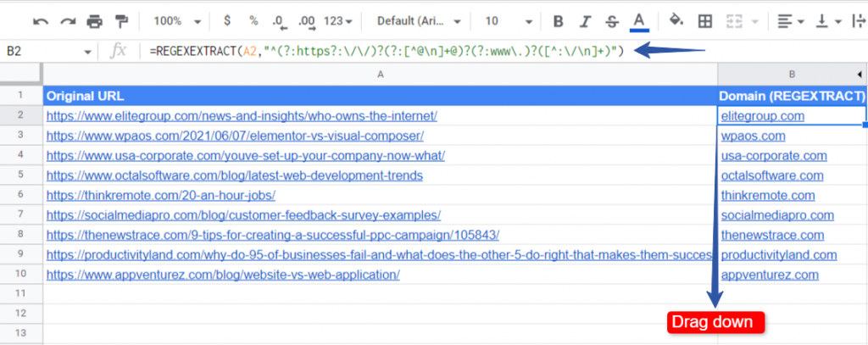Apply percent format icon
Screen dimensions: 868x345
[x=253, y=21]
